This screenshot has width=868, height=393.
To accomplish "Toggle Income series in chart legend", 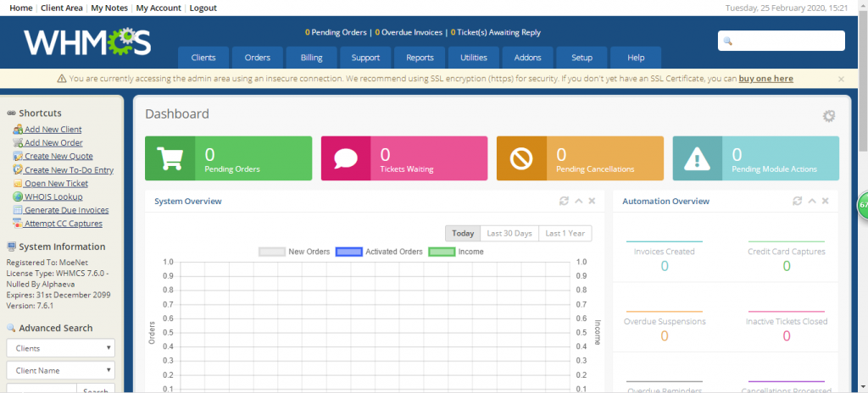I will tap(455, 252).
